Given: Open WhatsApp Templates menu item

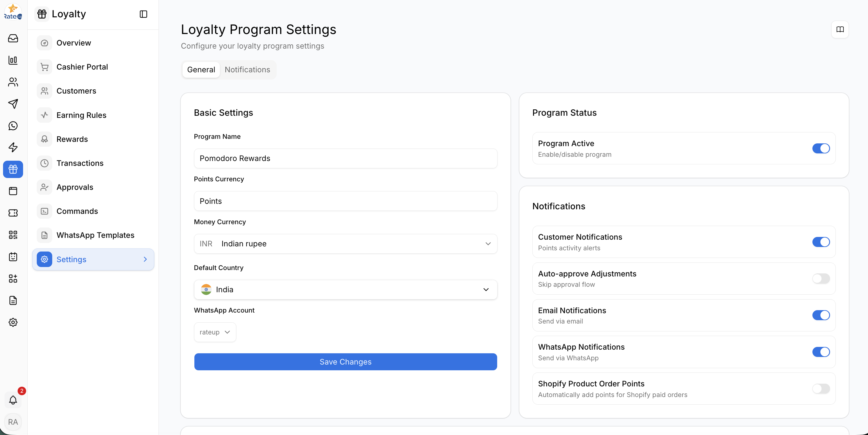Looking at the screenshot, I should tap(93, 235).
